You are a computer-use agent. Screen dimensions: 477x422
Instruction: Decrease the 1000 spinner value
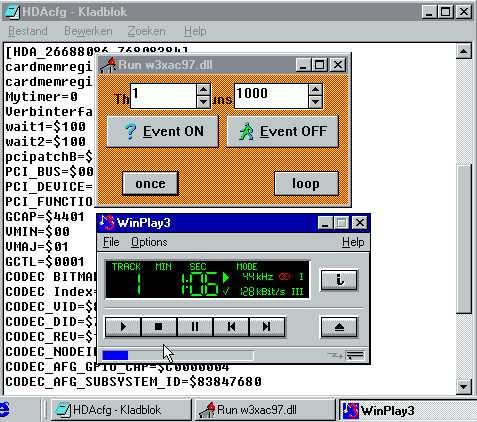[x=315, y=102]
